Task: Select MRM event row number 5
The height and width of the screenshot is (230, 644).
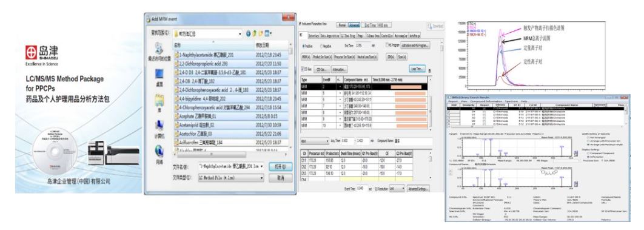Action: 364,93
